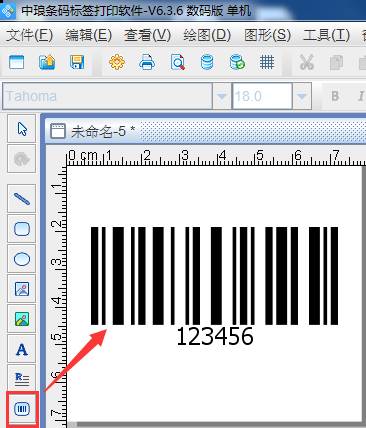Open the 文件(F) menu

[29, 35]
